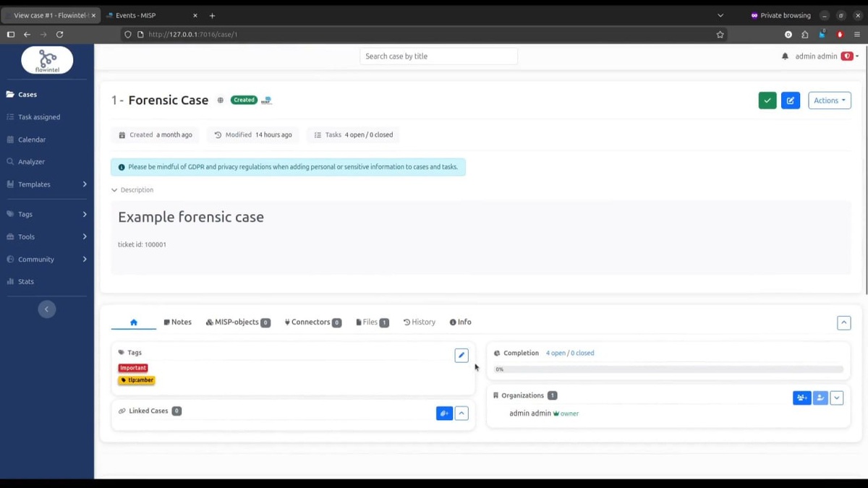This screenshot has width=868, height=488.
Task: Select the home tab of the case
Action: (x=134, y=322)
